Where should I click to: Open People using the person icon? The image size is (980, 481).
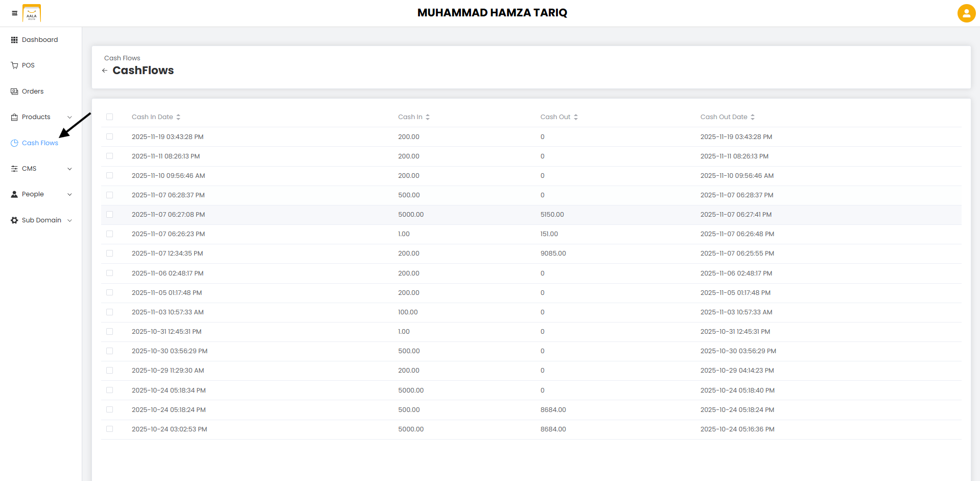coord(14,194)
